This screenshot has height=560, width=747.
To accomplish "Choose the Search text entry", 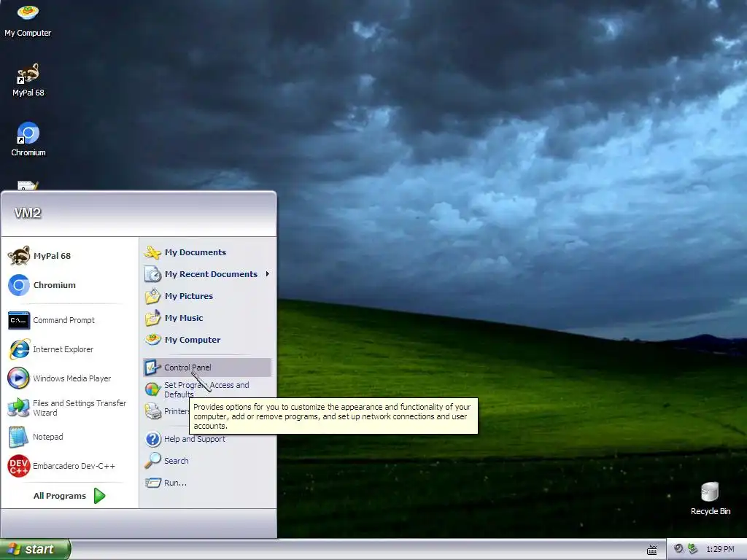I will pyautogui.click(x=177, y=461).
